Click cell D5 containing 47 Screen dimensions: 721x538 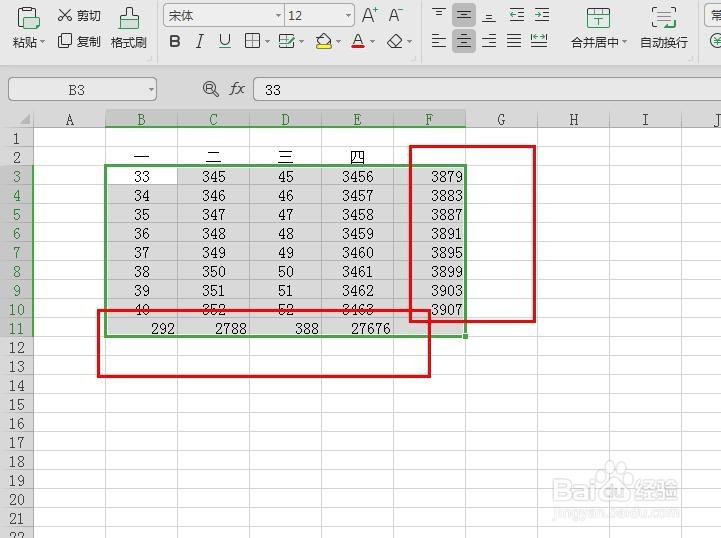click(x=286, y=214)
